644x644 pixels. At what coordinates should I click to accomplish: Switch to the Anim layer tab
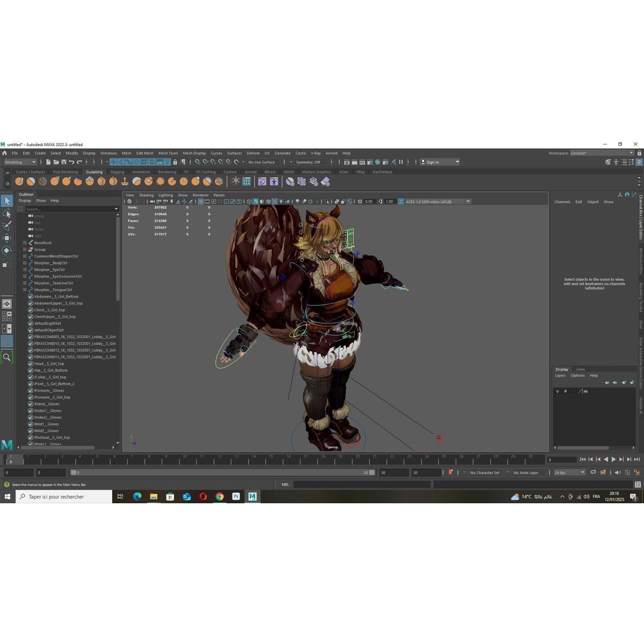pyautogui.click(x=580, y=369)
